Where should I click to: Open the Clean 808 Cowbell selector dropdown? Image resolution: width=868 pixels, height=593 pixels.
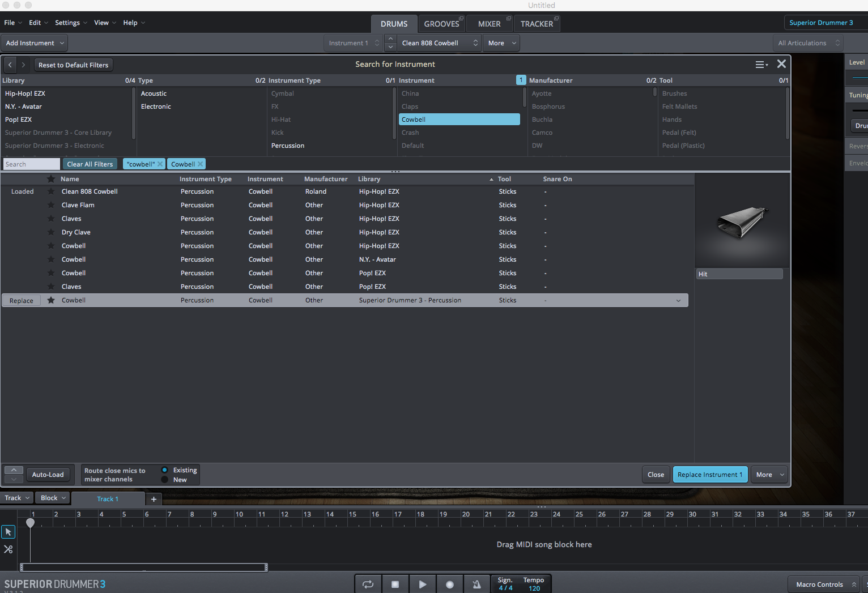click(x=440, y=43)
